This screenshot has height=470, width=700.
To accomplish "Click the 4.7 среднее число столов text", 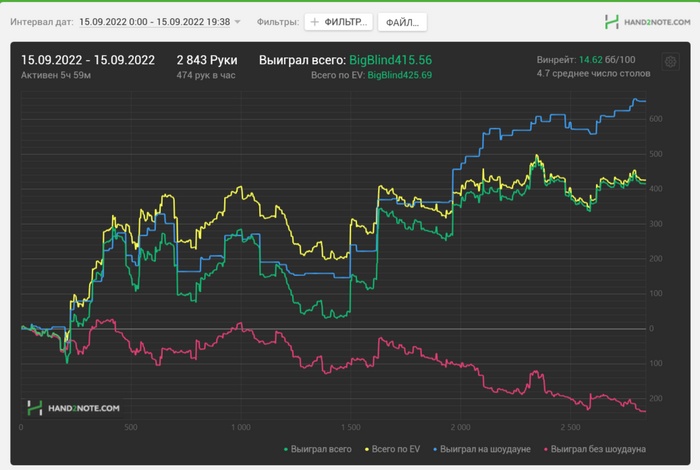I will click(x=593, y=73).
